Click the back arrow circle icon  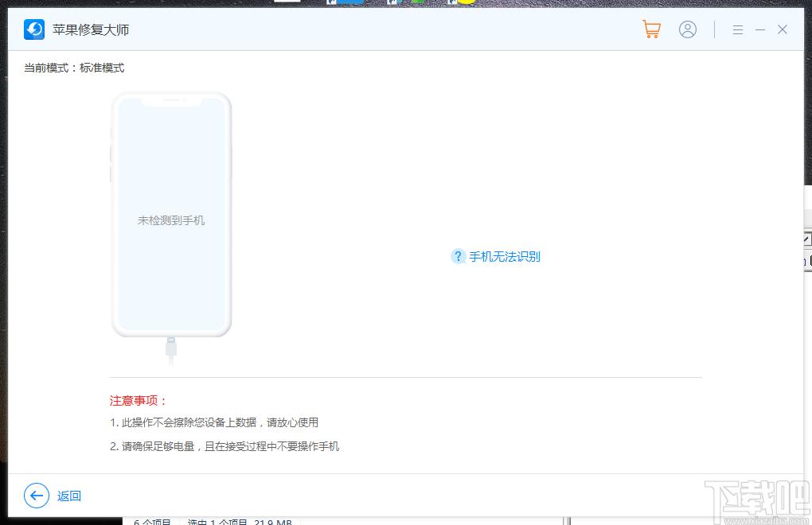pyautogui.click(x=37, y=496)
